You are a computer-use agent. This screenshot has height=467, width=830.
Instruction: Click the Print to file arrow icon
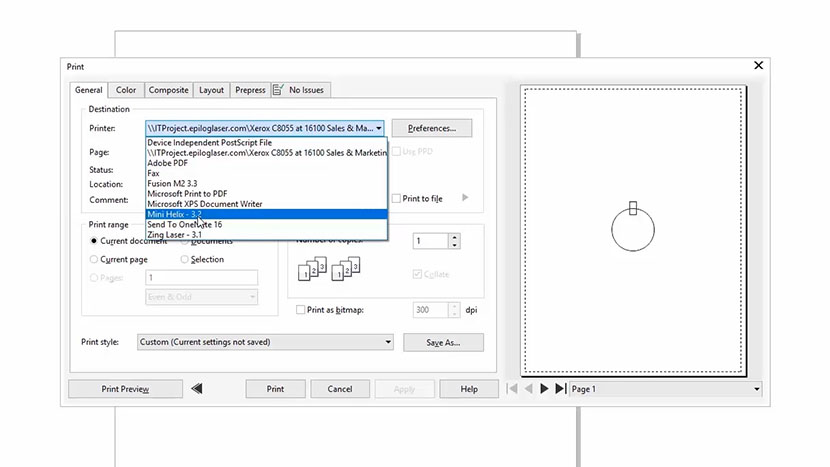point(465,198)
